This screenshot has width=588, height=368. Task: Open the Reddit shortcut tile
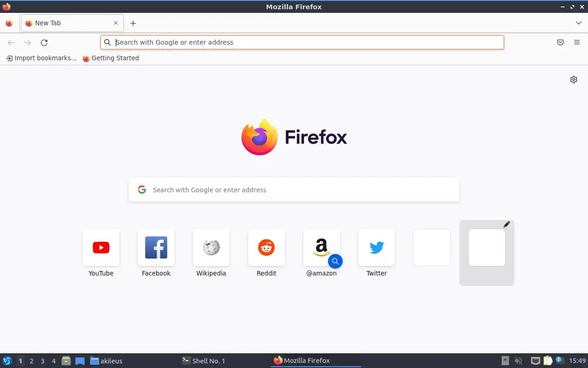pyautogui.click(x=266, y=247)
